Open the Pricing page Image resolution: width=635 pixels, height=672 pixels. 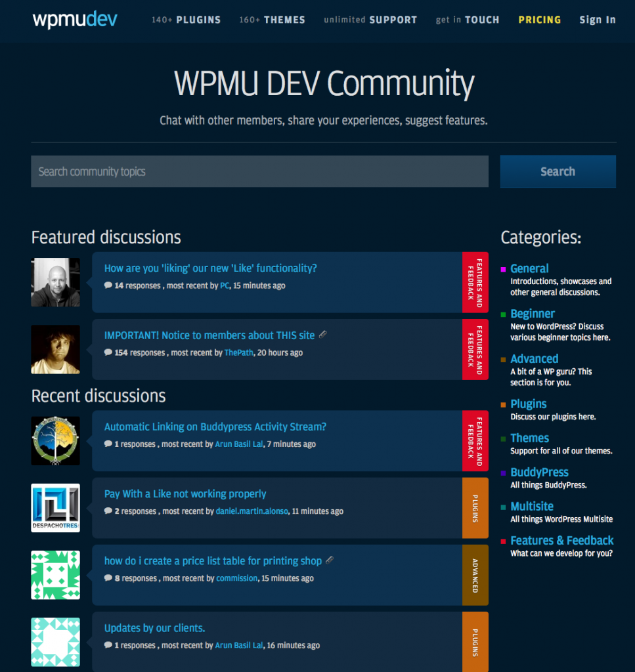click(539, 20)
